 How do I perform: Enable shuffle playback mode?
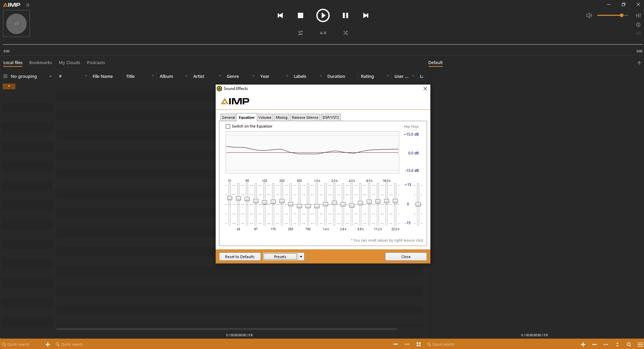[x=345, y=33]
